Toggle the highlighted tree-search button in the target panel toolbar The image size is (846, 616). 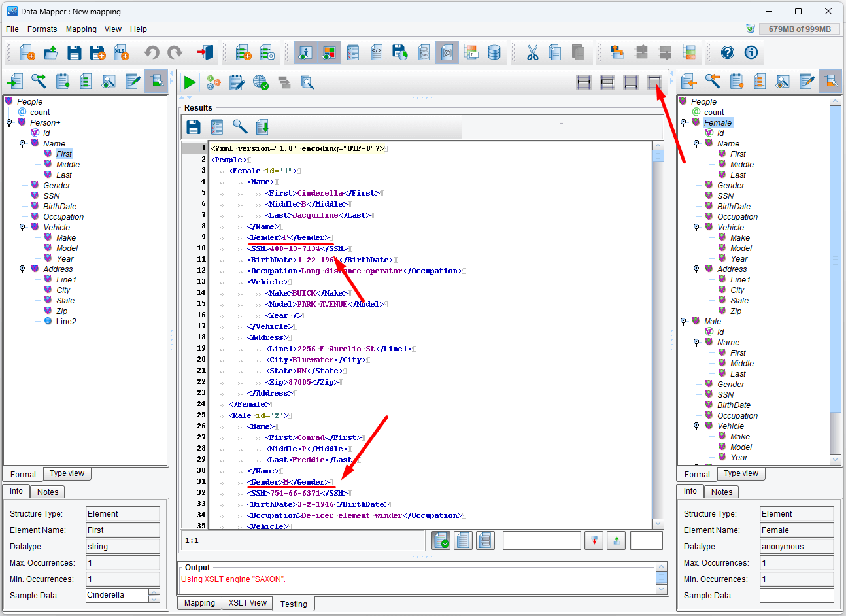[x=830, y=81]
